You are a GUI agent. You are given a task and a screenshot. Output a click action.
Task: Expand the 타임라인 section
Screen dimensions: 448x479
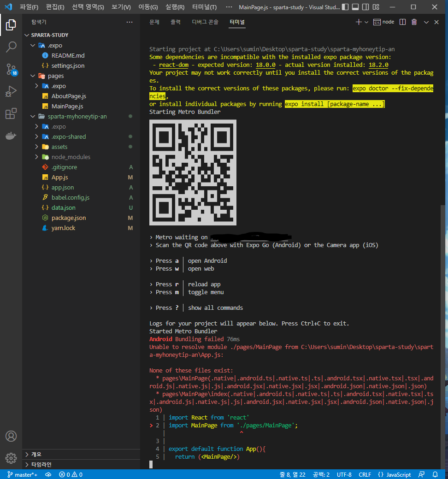pyautogui.click(x=81, y=464)
